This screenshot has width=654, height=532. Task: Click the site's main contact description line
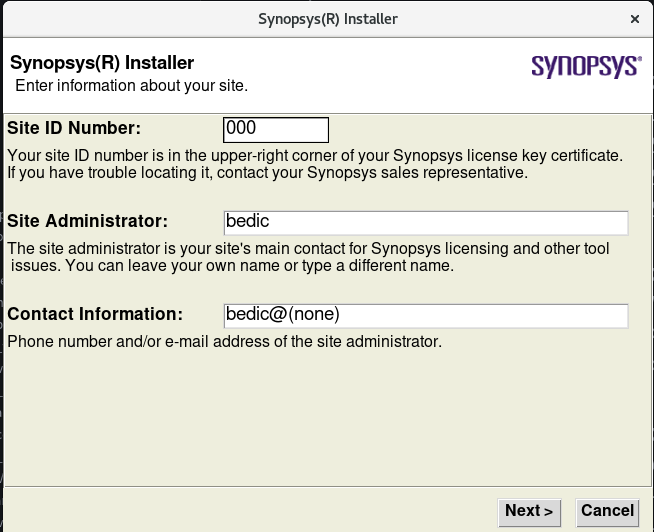308,249
